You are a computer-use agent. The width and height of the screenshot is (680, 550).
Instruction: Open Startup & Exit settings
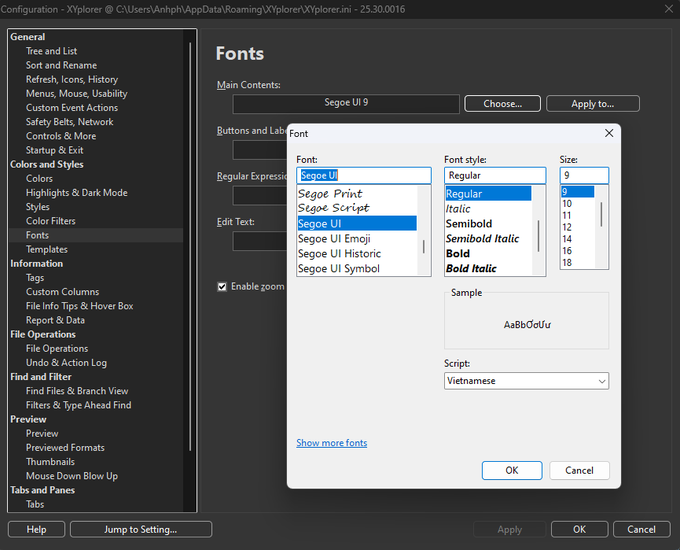point(54,150)
